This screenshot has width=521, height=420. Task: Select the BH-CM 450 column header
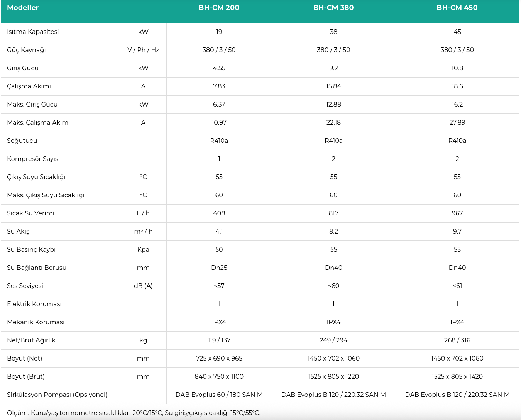pos(457,8)
